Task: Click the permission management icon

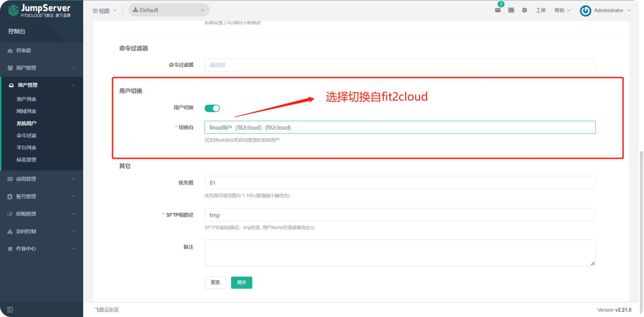Action: [x=10, y=214]
